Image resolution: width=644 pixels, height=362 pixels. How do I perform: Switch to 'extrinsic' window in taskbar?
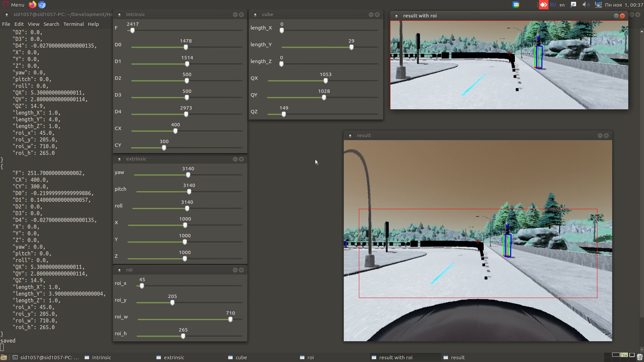[174, 358]
